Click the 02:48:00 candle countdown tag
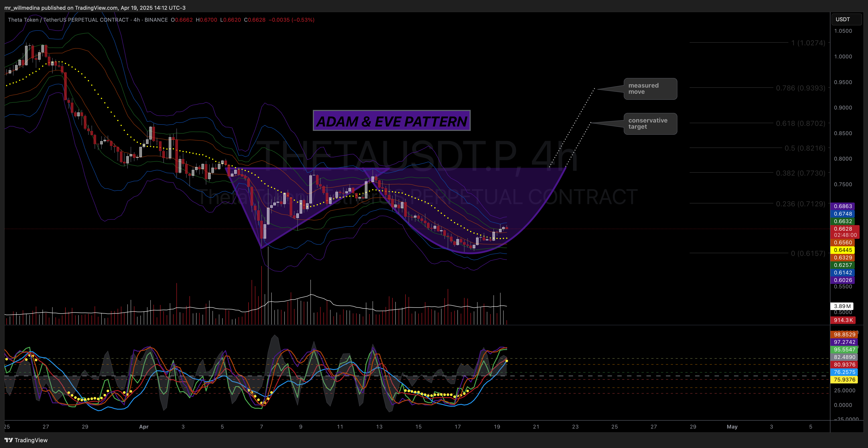 (845, 235)
